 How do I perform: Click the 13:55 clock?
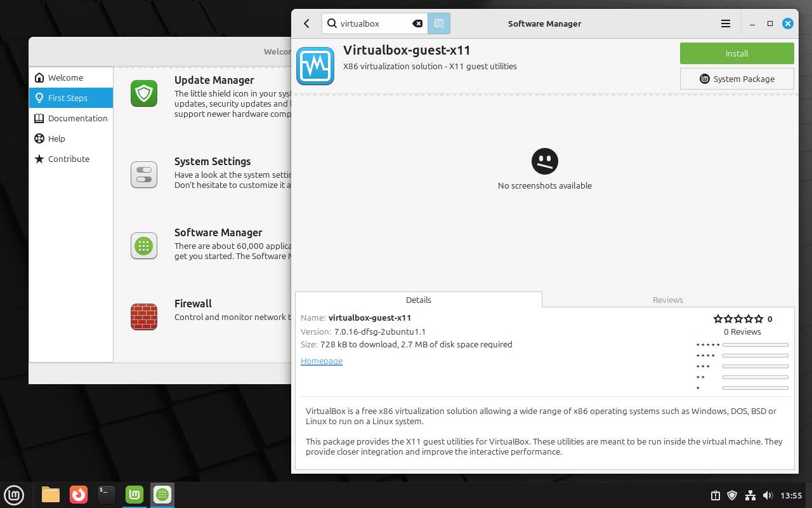pos(791,495)
